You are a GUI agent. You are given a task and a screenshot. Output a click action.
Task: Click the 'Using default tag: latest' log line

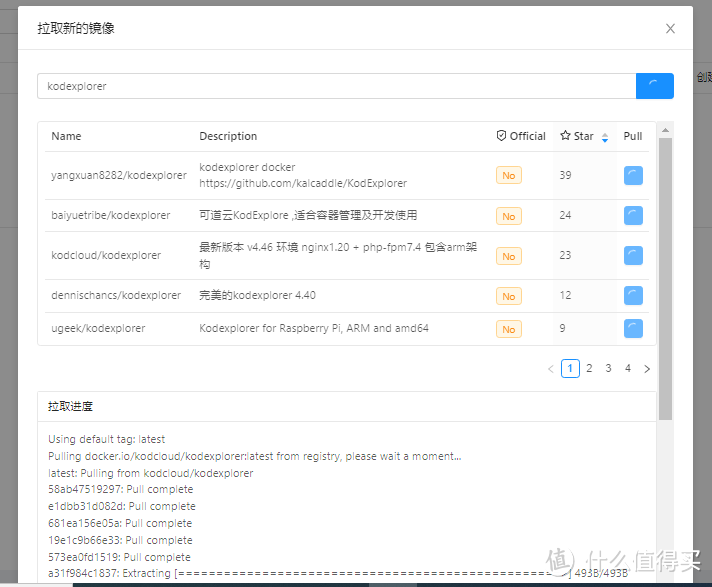107,439
